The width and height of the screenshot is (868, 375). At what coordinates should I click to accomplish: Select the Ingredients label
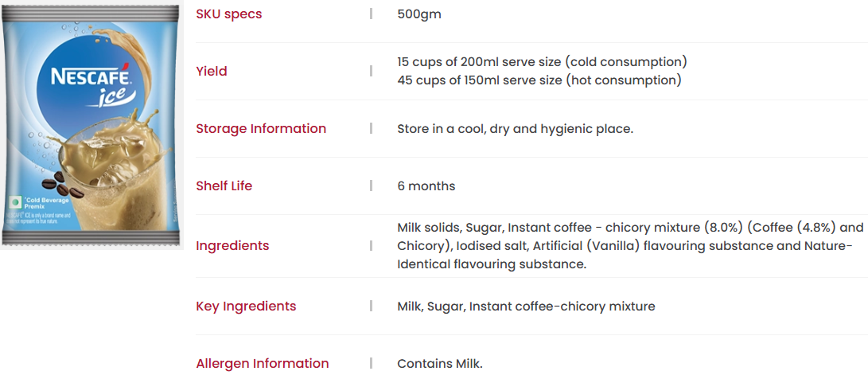click(232, 246)
